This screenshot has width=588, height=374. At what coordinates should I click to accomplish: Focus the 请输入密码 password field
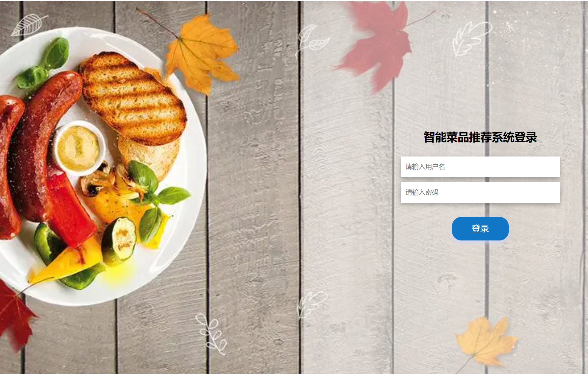[480, 192]
